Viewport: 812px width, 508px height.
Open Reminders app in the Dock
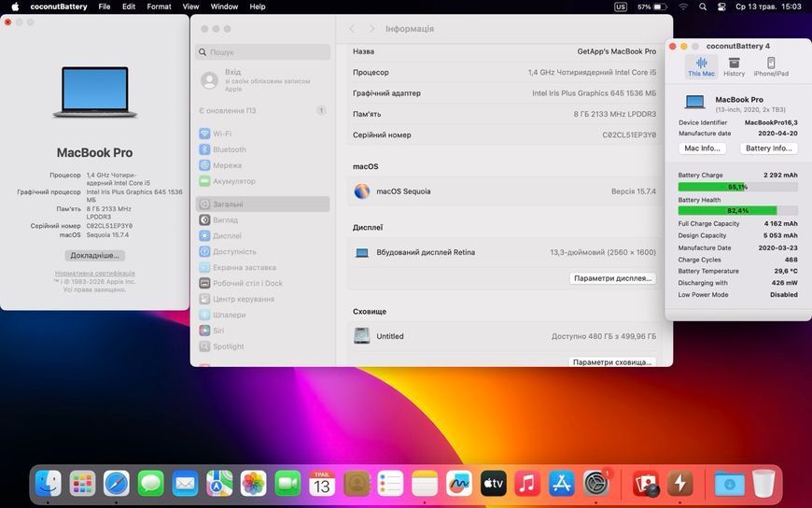(390, 484)
